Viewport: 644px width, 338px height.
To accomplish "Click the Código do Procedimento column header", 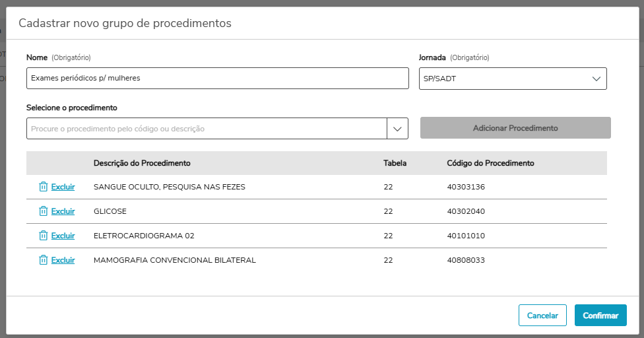I will pos(490,163).
